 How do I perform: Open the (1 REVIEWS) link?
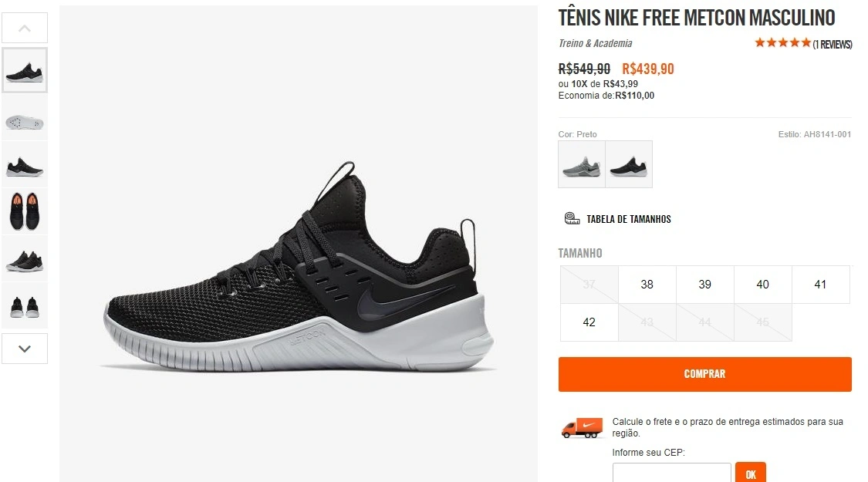click(833, 44)
